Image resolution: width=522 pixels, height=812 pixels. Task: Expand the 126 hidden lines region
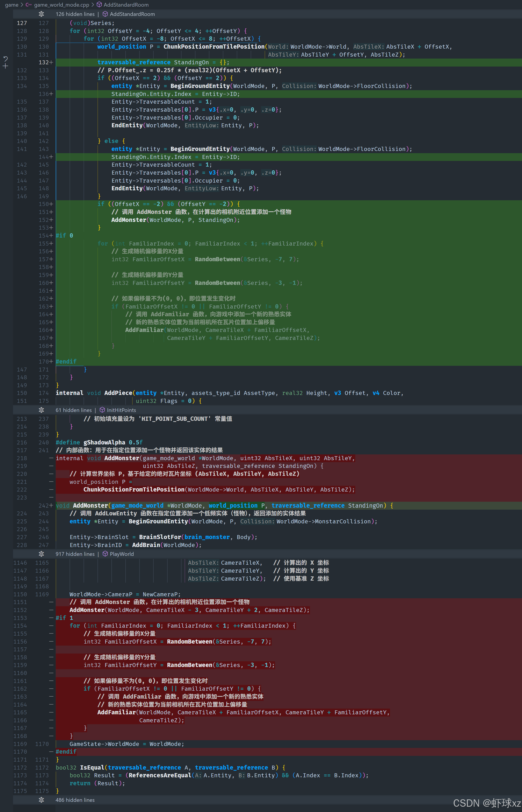(x=75, y=14)
